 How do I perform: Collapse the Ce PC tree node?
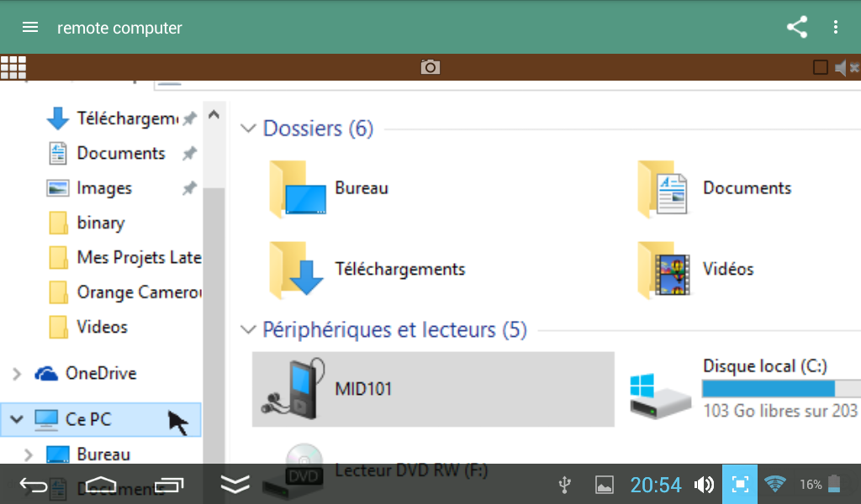coord(17,419)
